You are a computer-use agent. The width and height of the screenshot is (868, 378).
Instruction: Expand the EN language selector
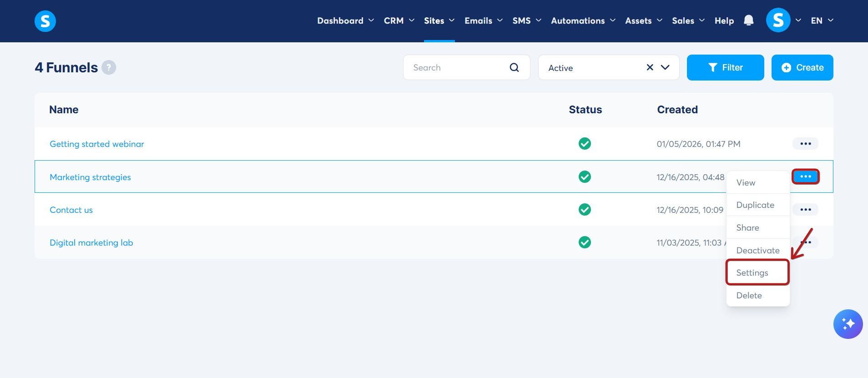click(822, 20)
